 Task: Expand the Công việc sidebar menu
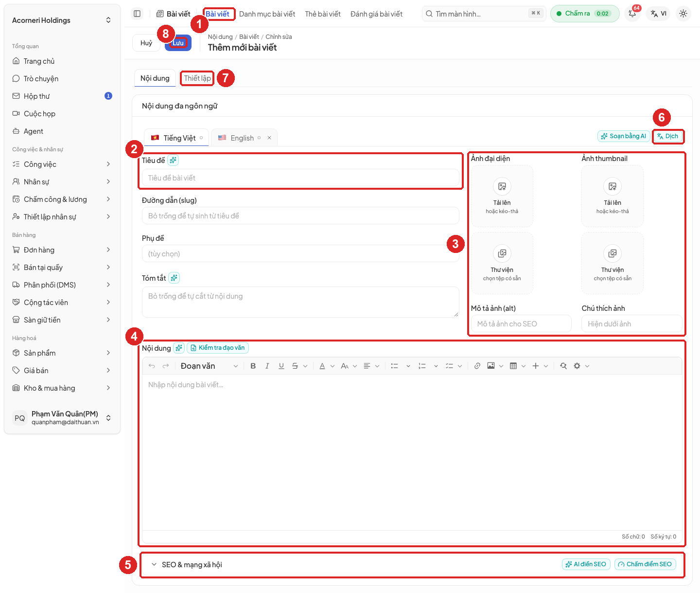coord(62,164)
